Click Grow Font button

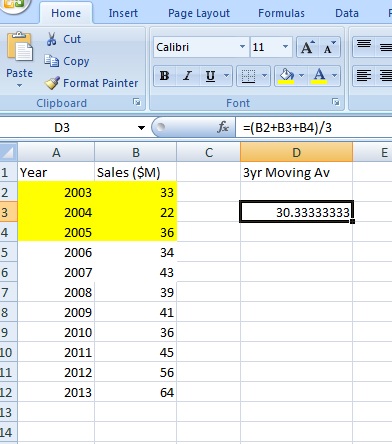pos(308,47)
